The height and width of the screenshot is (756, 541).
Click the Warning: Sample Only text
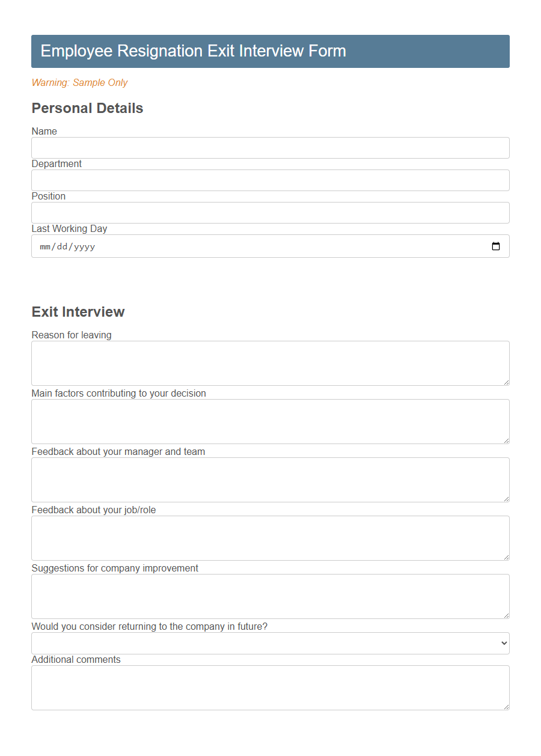tap(79, 82)
